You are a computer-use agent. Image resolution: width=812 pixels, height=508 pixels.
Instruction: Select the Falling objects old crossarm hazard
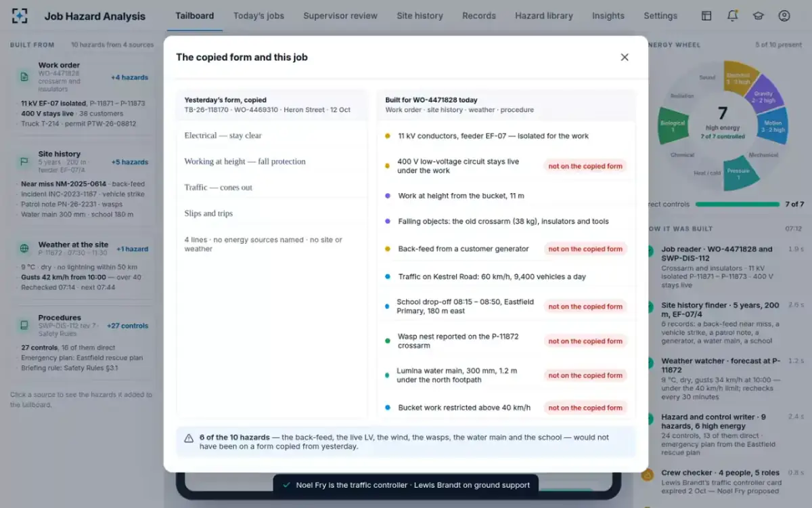[506, 221]
